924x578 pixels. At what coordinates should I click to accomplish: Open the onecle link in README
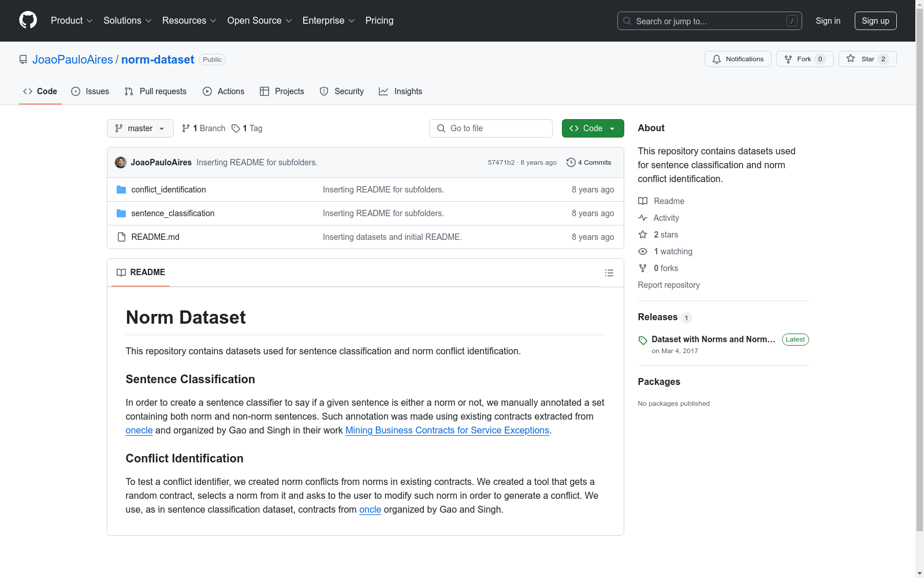139,430
